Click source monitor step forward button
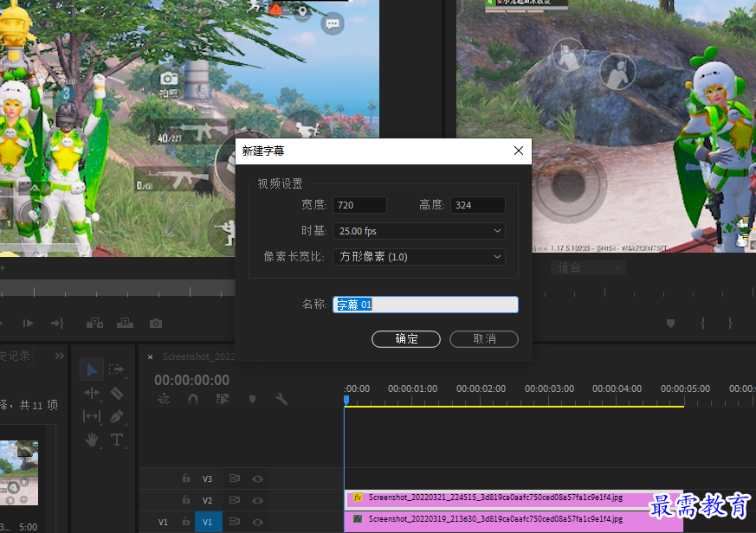This screenshot has width=756, height=533. (28, 324)
